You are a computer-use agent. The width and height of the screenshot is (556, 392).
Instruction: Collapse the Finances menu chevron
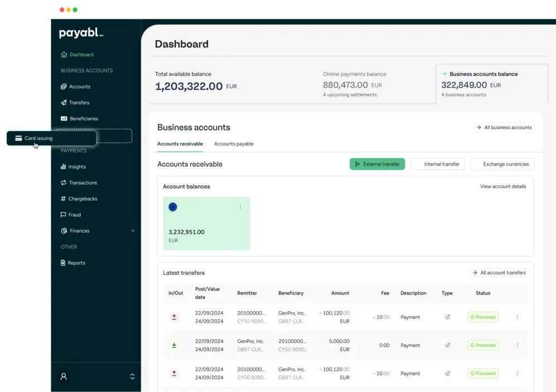[133, 231]
